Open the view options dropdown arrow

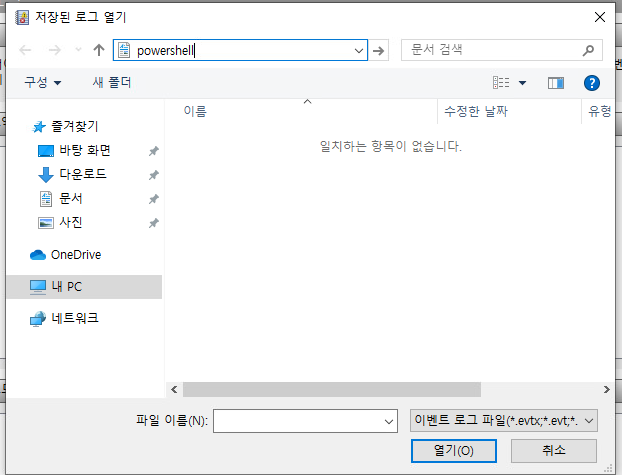point(522,83)
